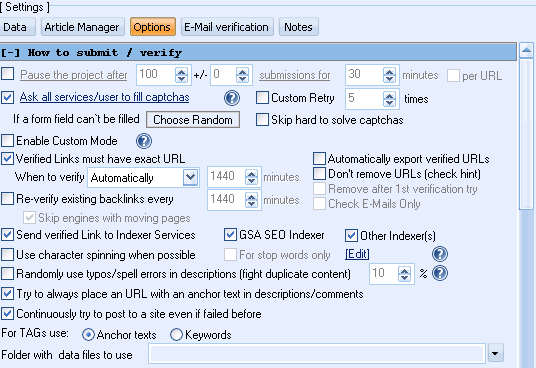
Task: Click the pause duration field showing 30
Action: point(364,74)
